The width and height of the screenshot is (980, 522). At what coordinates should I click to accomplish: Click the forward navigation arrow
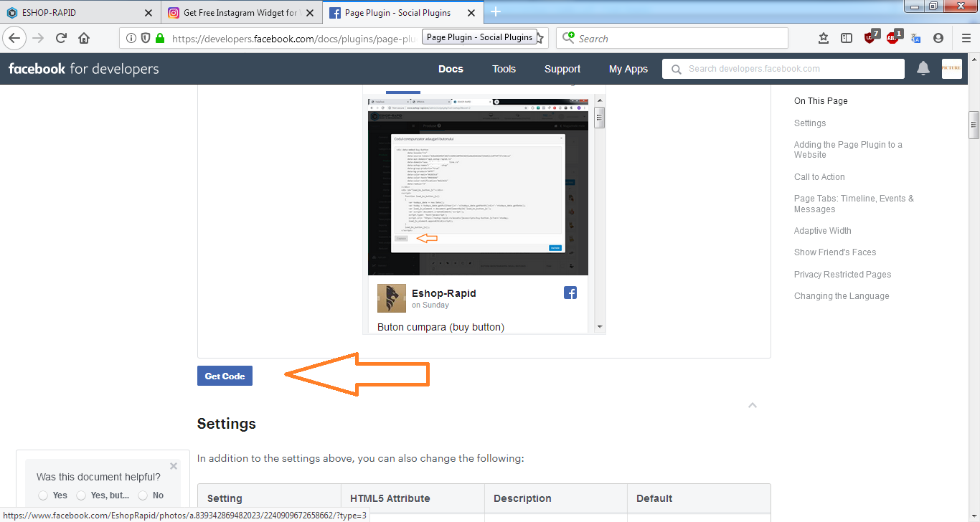tap(39, 38)
